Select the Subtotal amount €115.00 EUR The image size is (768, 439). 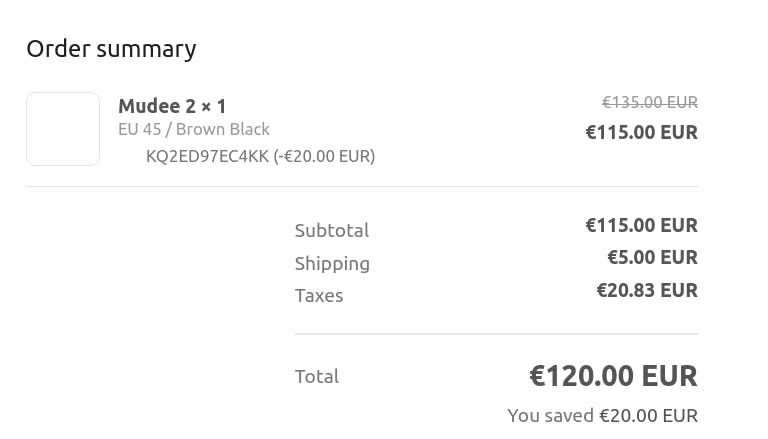(641, 225)
